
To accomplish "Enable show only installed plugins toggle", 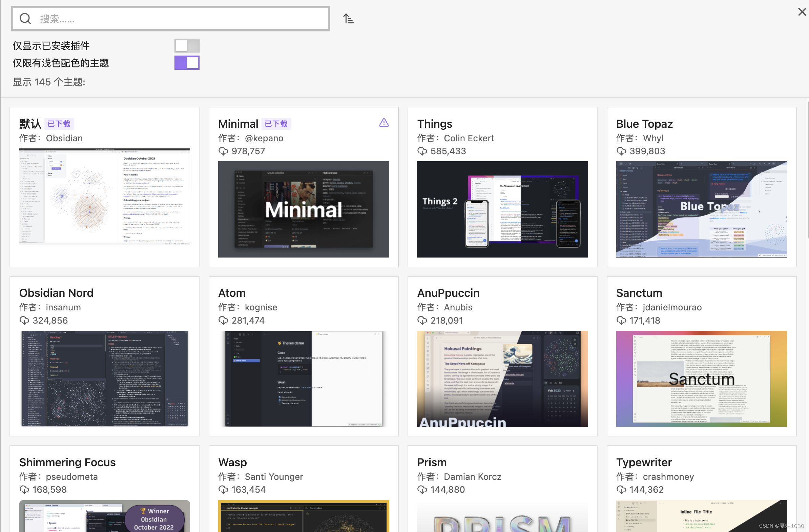I will pyautogui.click(x=187, y=45).
